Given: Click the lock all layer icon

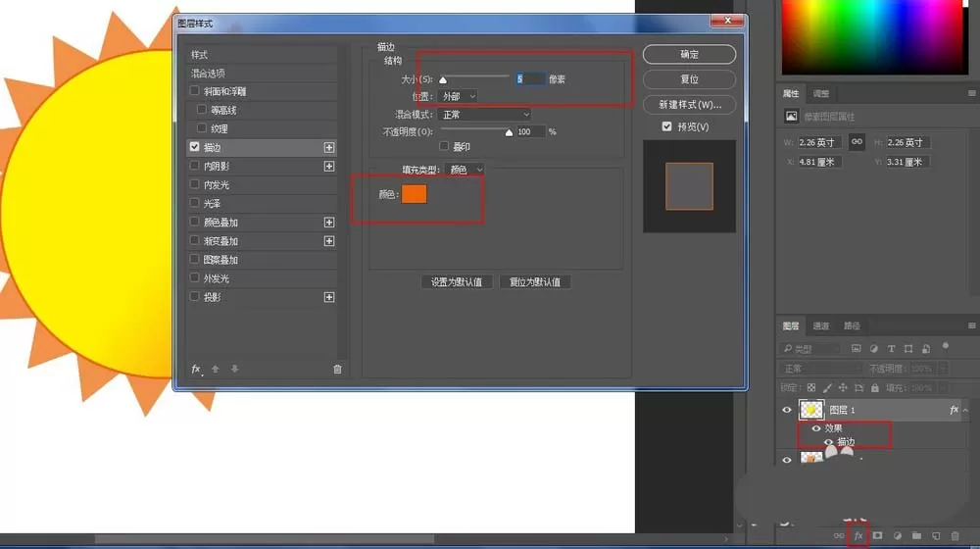Looking at the screenshot, I should 875,387.
